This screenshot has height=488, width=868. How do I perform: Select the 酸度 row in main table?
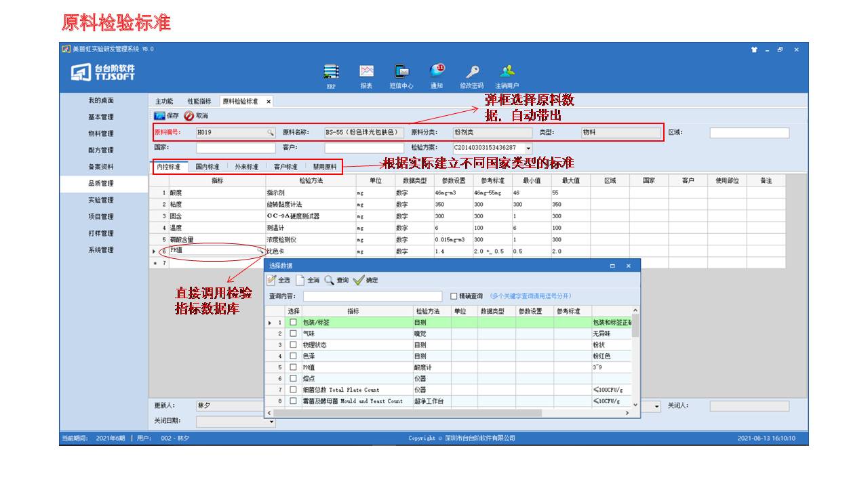(x=467, y=192)
